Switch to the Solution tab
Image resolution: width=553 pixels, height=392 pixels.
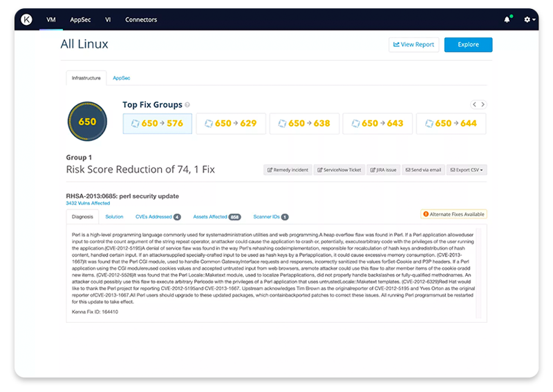114,216
